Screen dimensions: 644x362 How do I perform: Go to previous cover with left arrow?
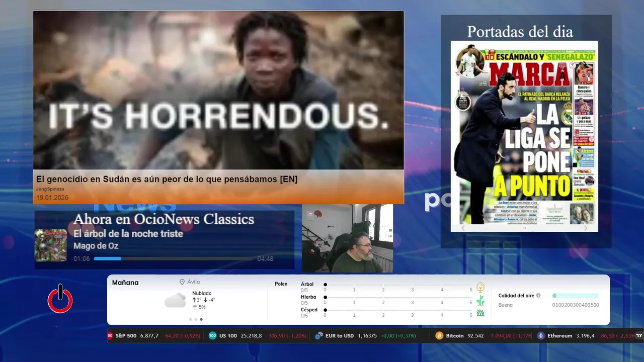463,228
